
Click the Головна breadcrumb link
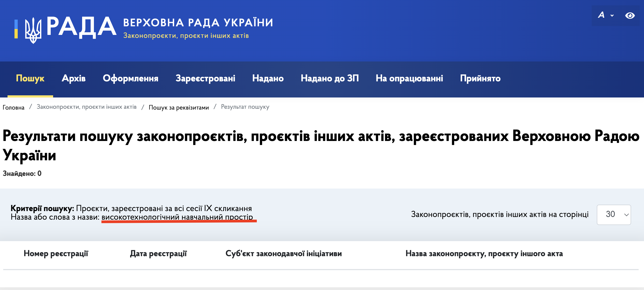pos(13,107)
